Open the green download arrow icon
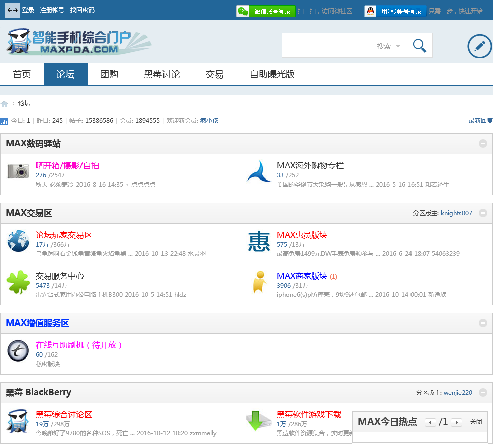Viewport: 493px width, 448px height. click(x=259, y=421)
